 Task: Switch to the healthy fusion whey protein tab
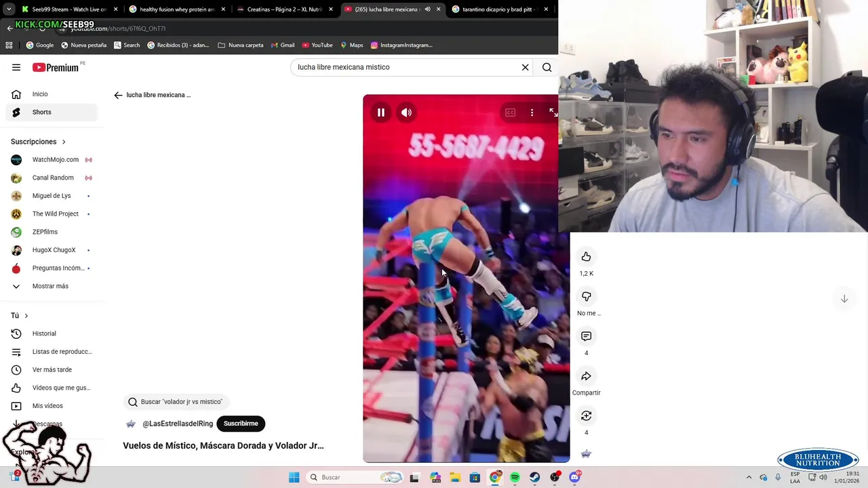tap(176, 9)
